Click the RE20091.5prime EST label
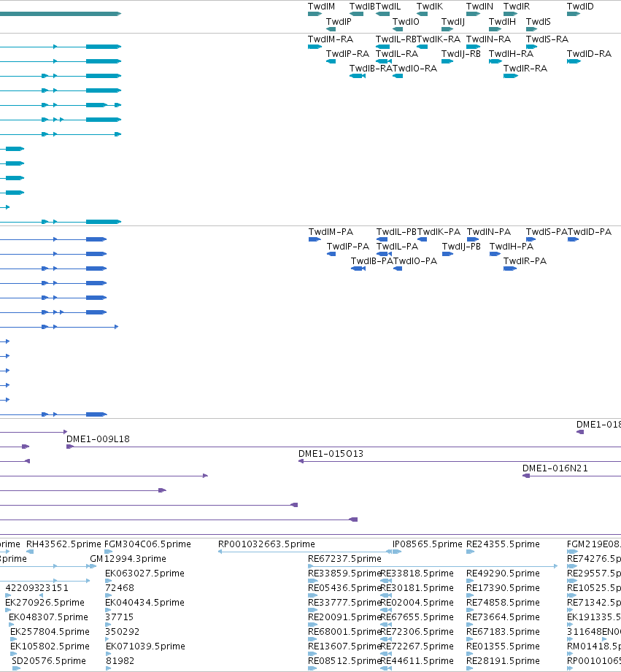Viewport: 621px width, 672px height. pos(344,617)
